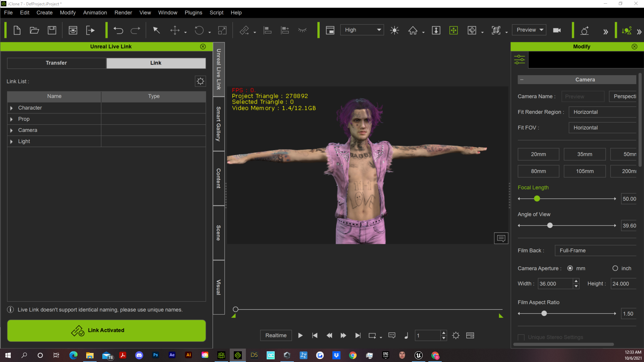Screen dimensions: 644x362
Task: Click the Undo arrow icon
Action: [118, 31]
